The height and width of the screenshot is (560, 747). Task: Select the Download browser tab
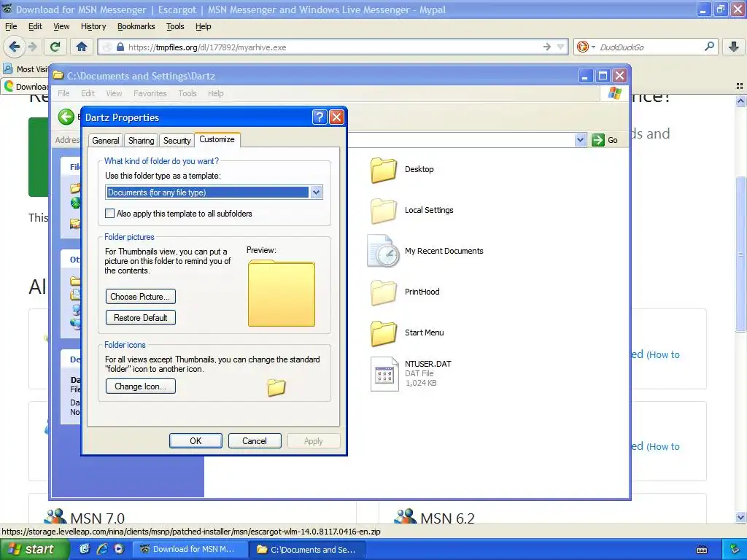(x=26, y=86)
